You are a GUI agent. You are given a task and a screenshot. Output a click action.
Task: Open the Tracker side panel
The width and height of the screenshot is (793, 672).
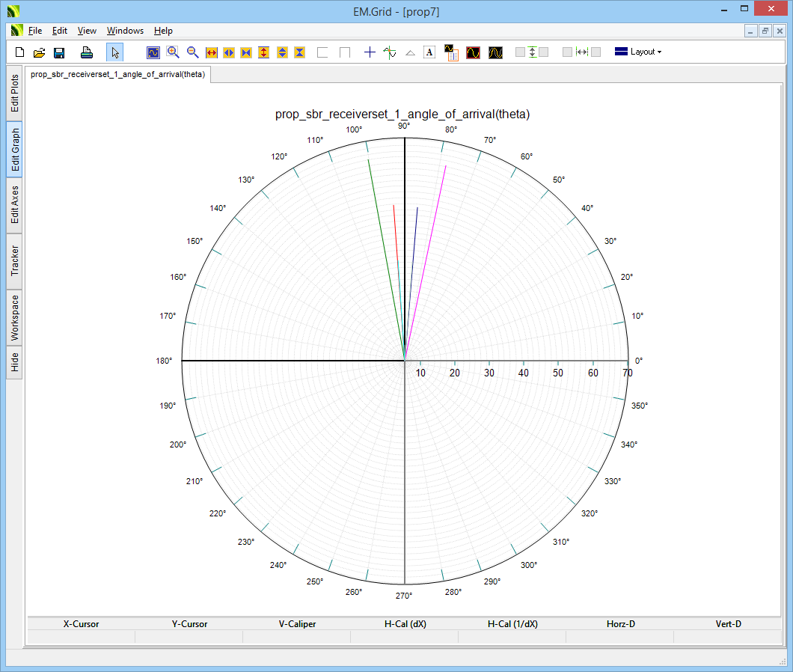click(x=15, y=260)
